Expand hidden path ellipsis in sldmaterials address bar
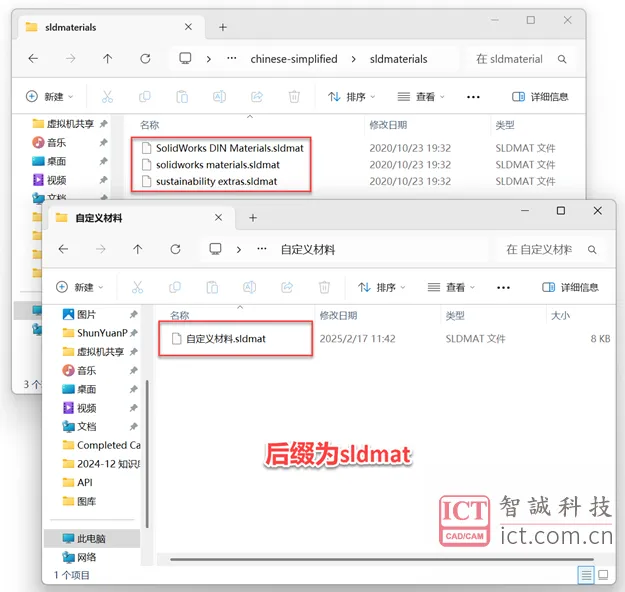The height and width of the screenshot is (592, 625). click(232, 59)
